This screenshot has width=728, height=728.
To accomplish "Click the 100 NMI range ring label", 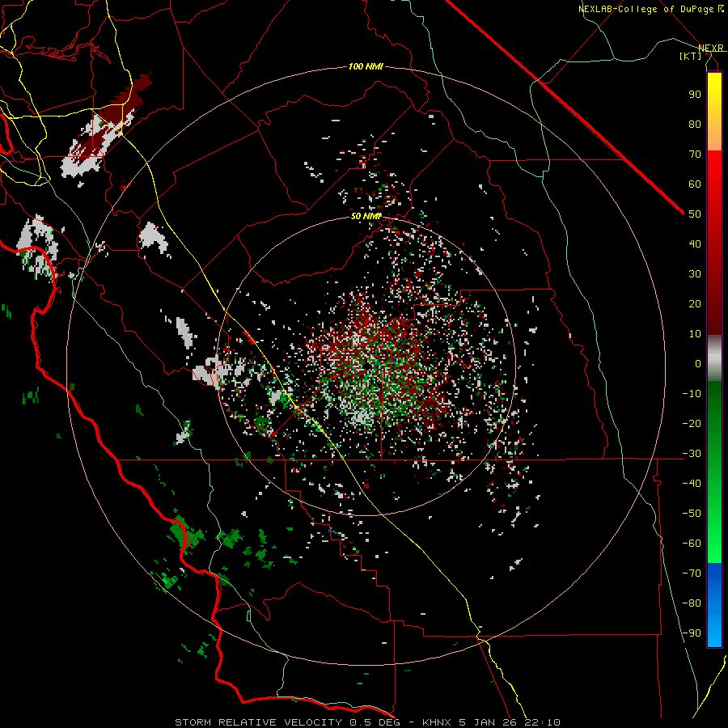I will [366, 67].
